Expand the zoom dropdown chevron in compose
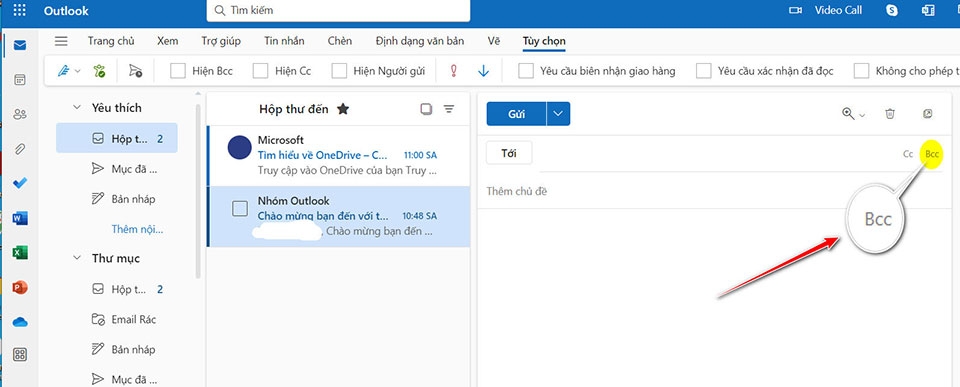Viewport: 960px width, 387px height. click(862, 115)
